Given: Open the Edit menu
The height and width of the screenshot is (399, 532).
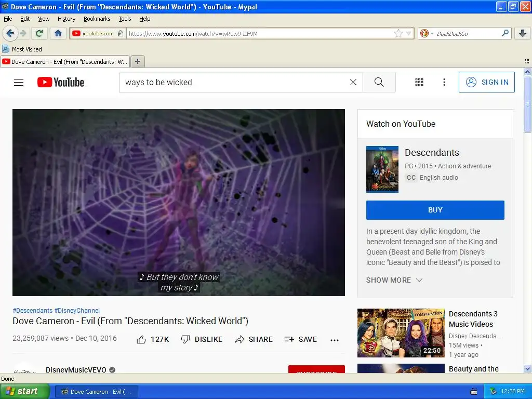Looking at the screenshot, I should click(x=25, y=19).
